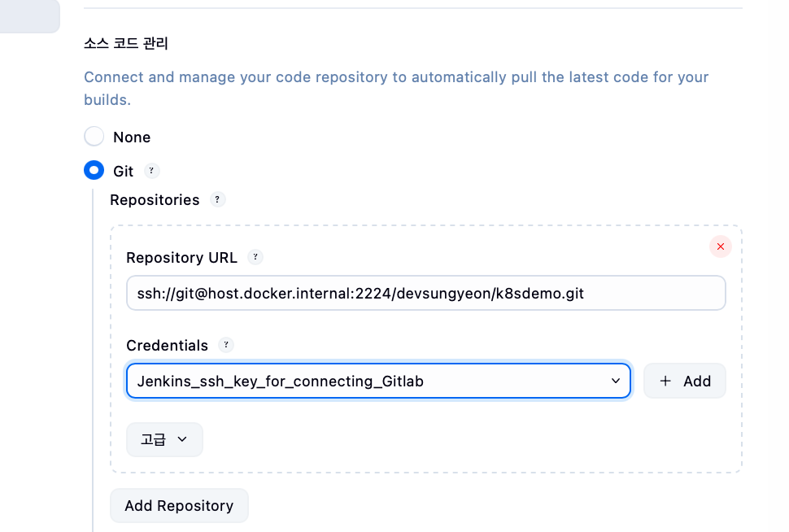Image resolution: width=789 pixels, height=532 pixels.
Task: Click the Add Repository button
Action: coord(179,506)
